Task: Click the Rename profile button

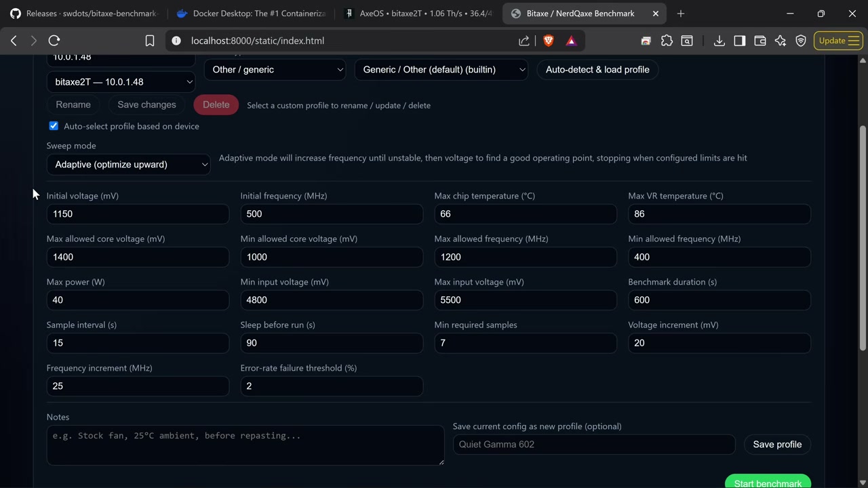Action: point(73,104)
